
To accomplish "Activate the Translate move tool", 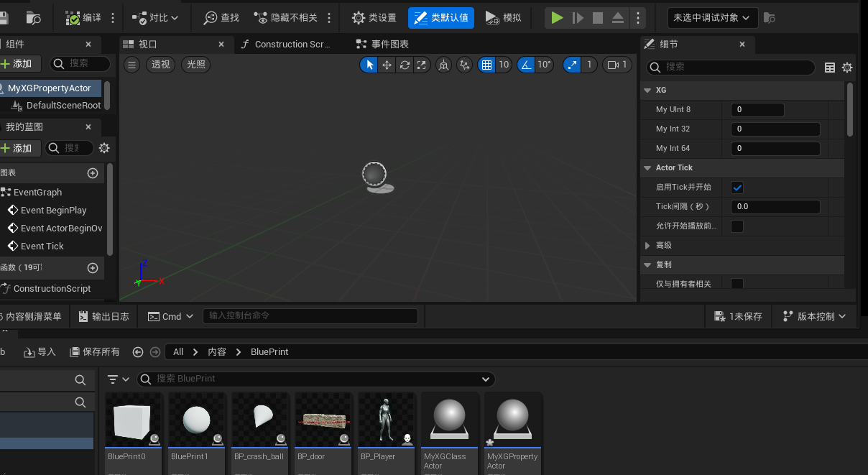I will click(x=387, y=65).
